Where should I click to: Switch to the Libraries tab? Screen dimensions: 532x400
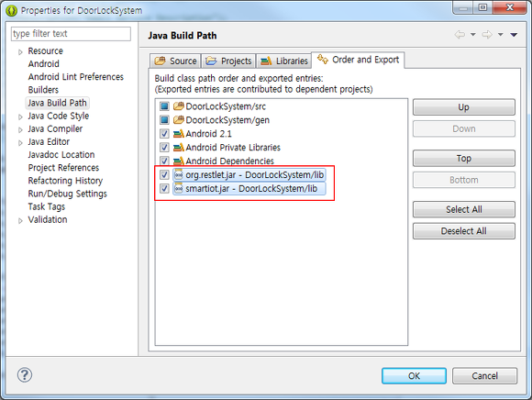tap(284, 61)
